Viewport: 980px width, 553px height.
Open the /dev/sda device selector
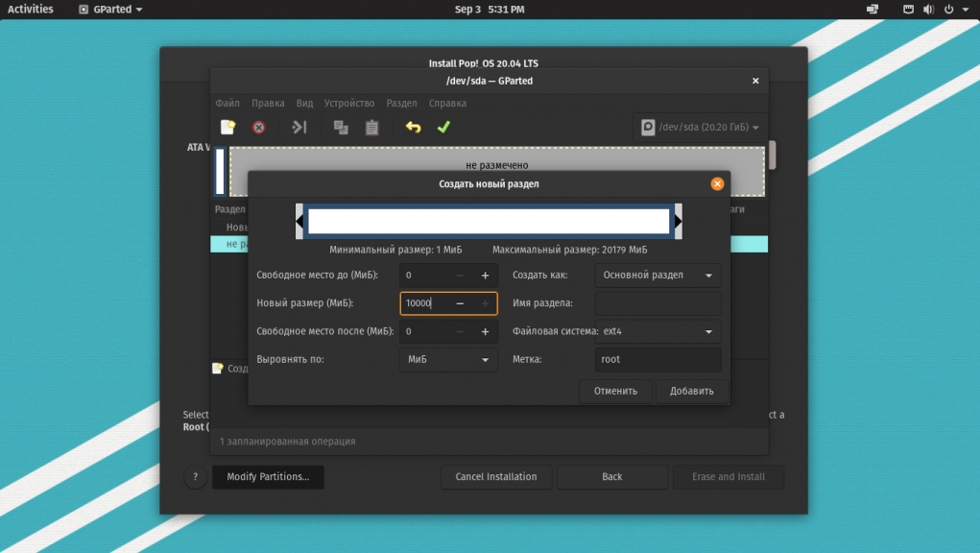coord(700,127)
